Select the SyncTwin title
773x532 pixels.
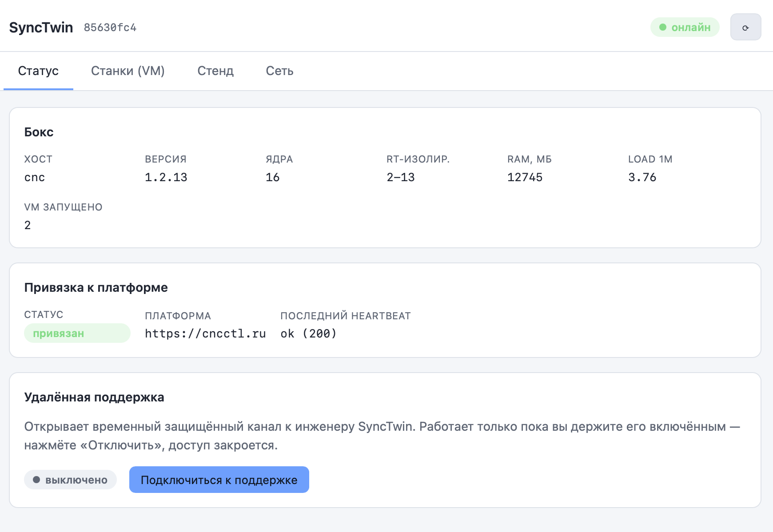41,28
